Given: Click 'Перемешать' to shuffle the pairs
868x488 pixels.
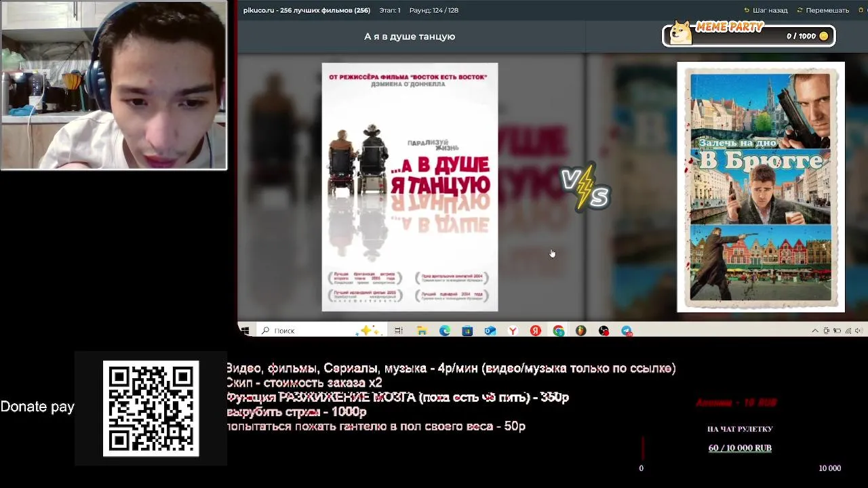Looking at the screenshot, I should click(827, 10).
